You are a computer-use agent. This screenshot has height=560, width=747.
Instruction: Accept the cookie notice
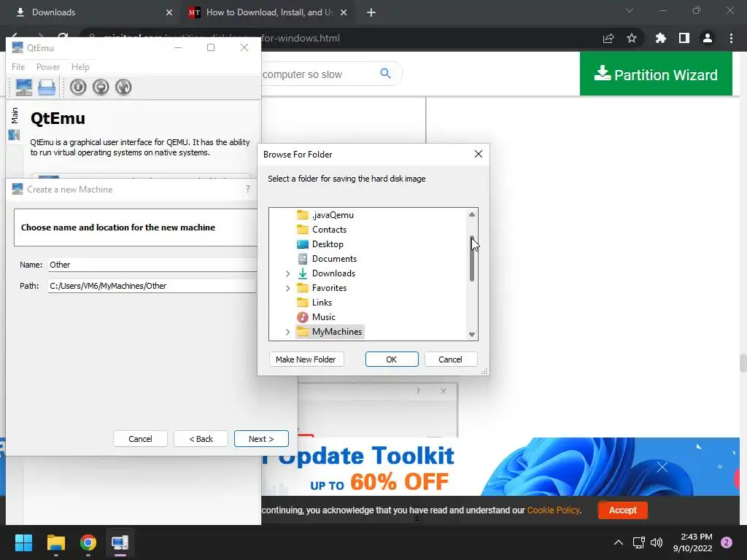tap(623, 510)
